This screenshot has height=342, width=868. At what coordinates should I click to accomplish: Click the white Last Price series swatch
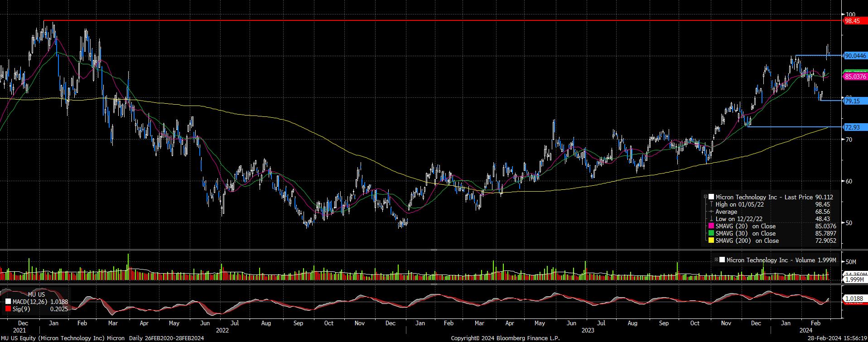click(711, 197)
